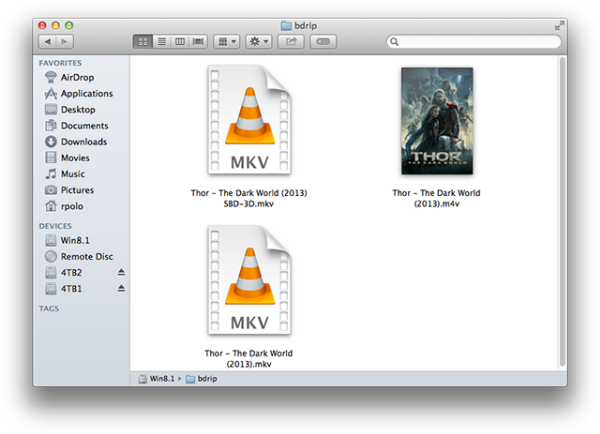Switch to list view

pos(162,41)
